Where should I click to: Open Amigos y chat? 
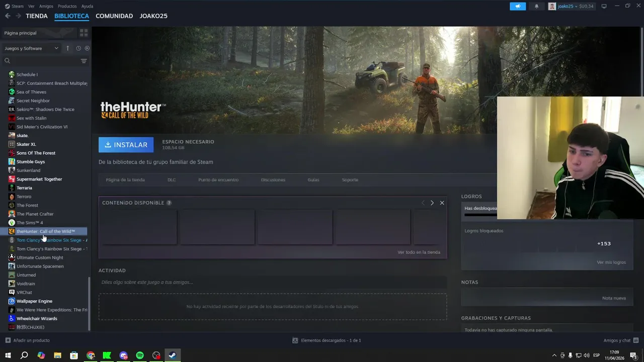pyautogui.click(x=621, y=340)
